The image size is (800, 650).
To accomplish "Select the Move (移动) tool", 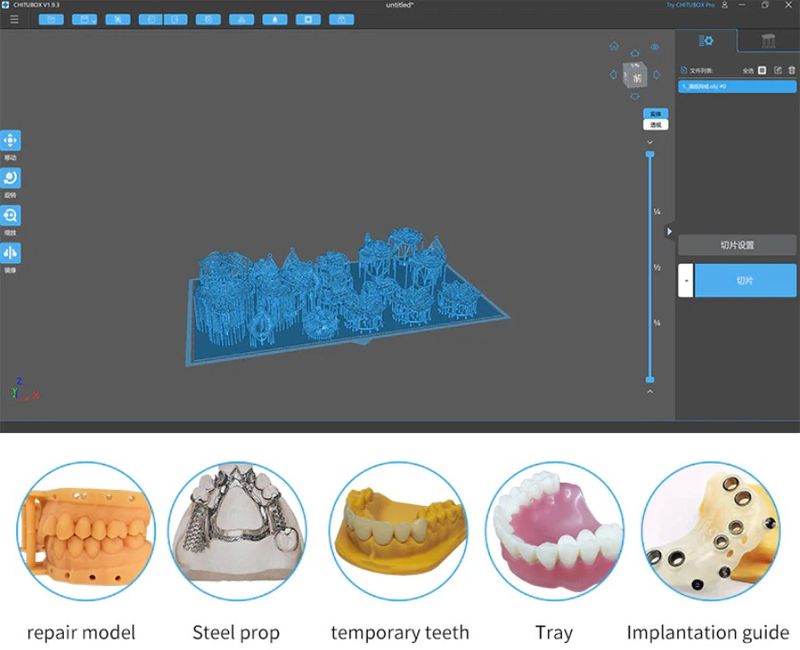I will (x=11, y=141).
